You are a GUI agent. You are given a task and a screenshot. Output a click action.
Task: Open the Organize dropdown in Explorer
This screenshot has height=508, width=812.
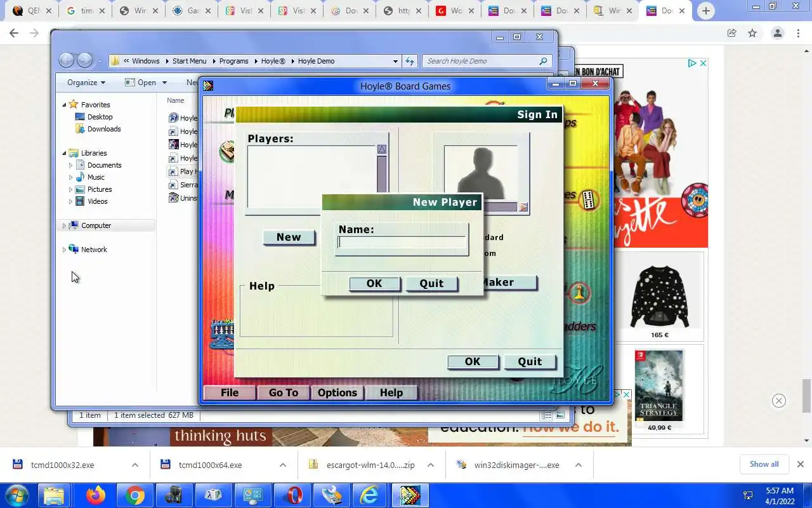(x=86, y=83)
